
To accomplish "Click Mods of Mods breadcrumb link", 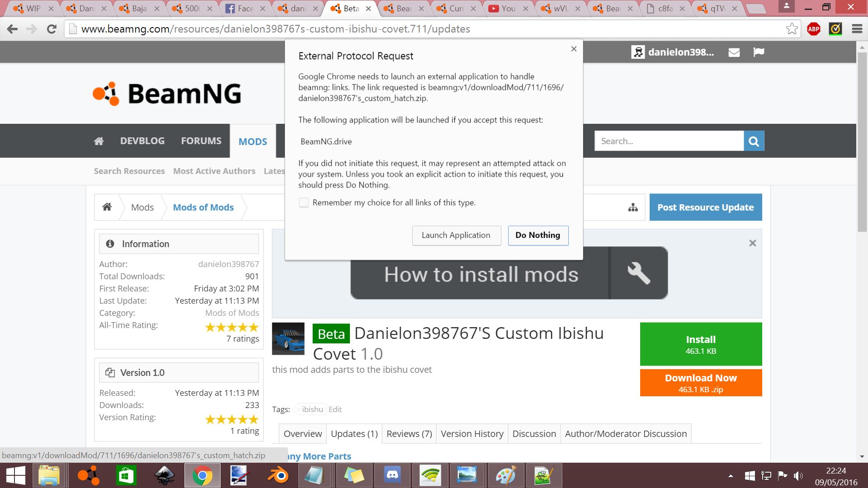I will point(203,207).
